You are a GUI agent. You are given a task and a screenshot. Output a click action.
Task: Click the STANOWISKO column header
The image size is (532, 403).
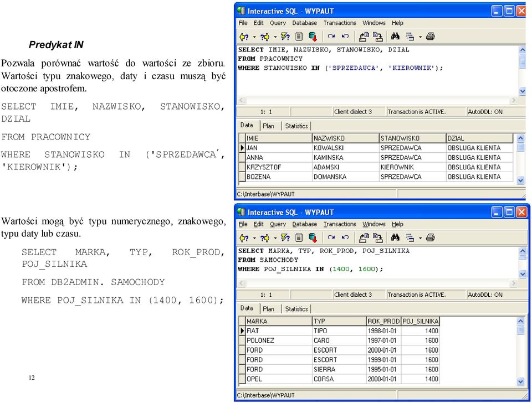[412, 138]
